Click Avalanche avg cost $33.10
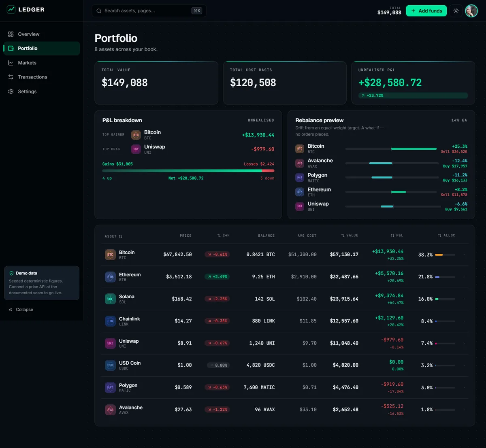The height and width of the screenshot is (448, 486). [x=308, y=410]
